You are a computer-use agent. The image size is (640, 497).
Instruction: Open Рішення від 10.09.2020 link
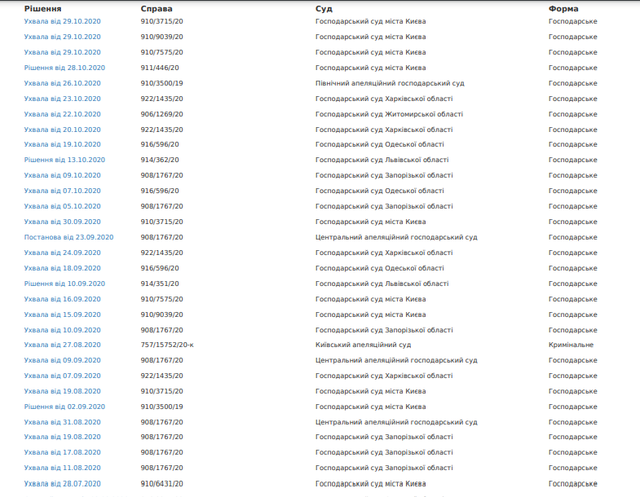point(64,284)
